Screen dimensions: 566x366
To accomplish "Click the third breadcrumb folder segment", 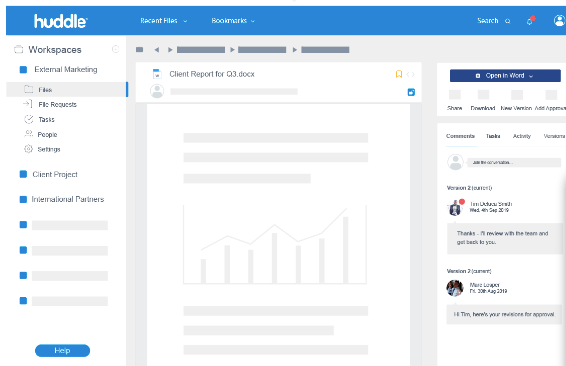I will [325, 50].
